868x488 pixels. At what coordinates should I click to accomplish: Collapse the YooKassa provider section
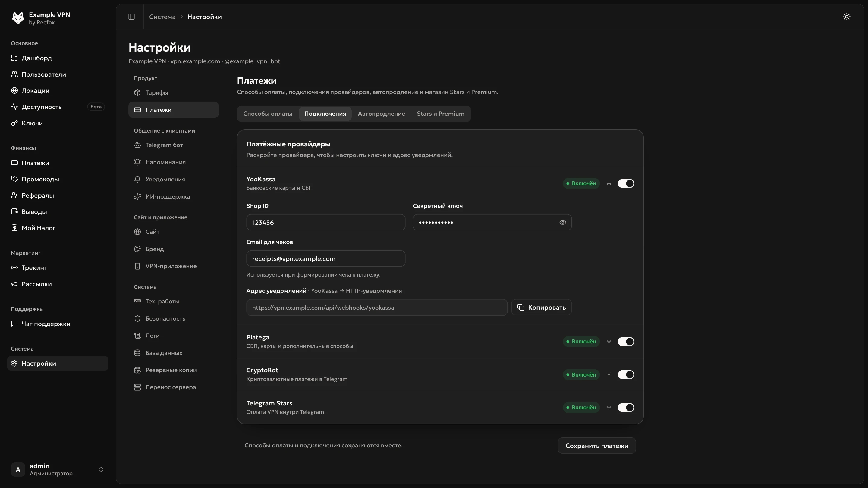[x=609, y=183]
